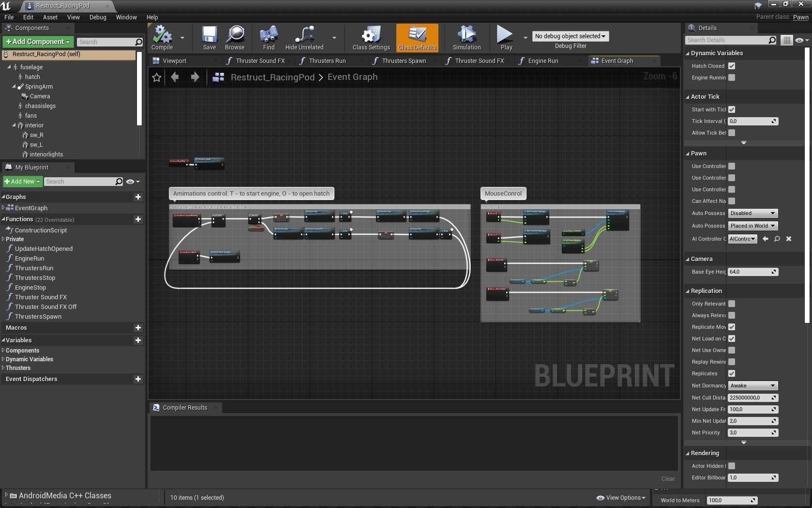The image size is (812, 508).
Task: Enable Allow Tick Before Begin Play
Action: click(732, 133)
